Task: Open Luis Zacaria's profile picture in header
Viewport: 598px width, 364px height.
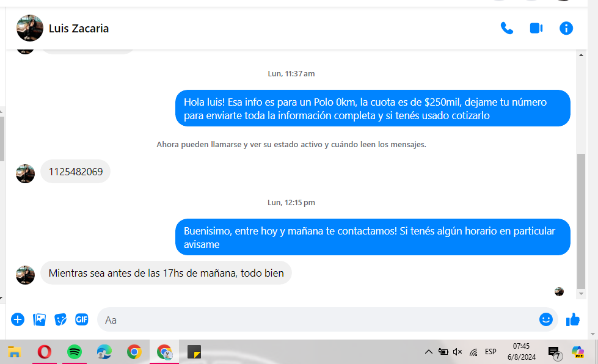Action: click(29, 28)
